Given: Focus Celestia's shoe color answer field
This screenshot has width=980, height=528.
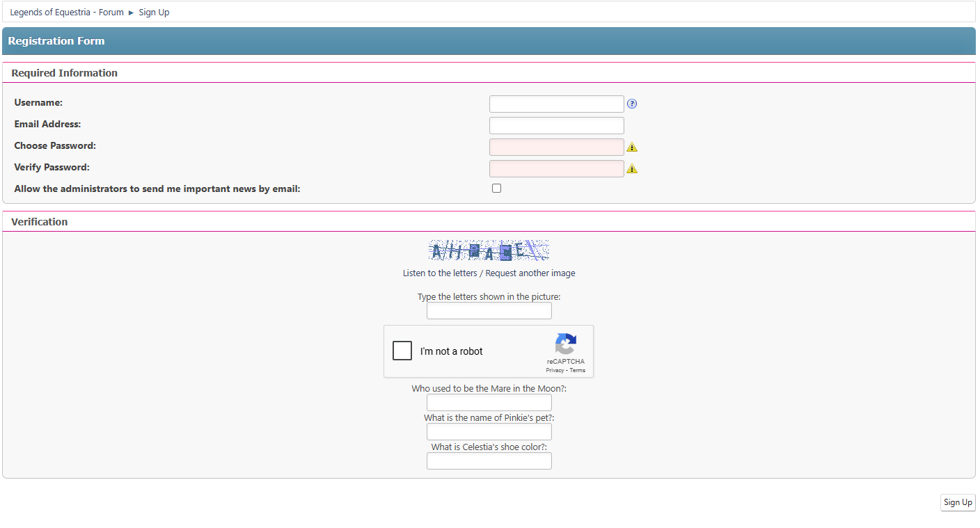Looking at the screenshot, I should [489, 461].
